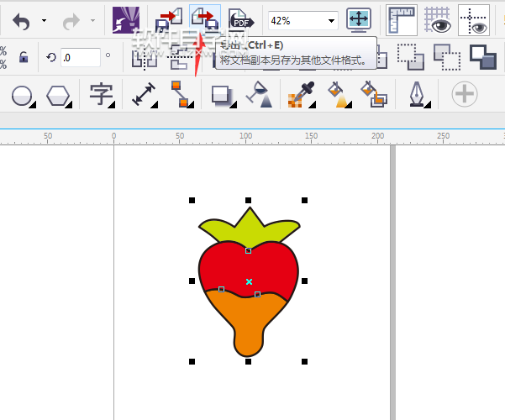Select the Ellipse tool
The height and width of the screenshot is (420, 505).
(x=22, y=96)
